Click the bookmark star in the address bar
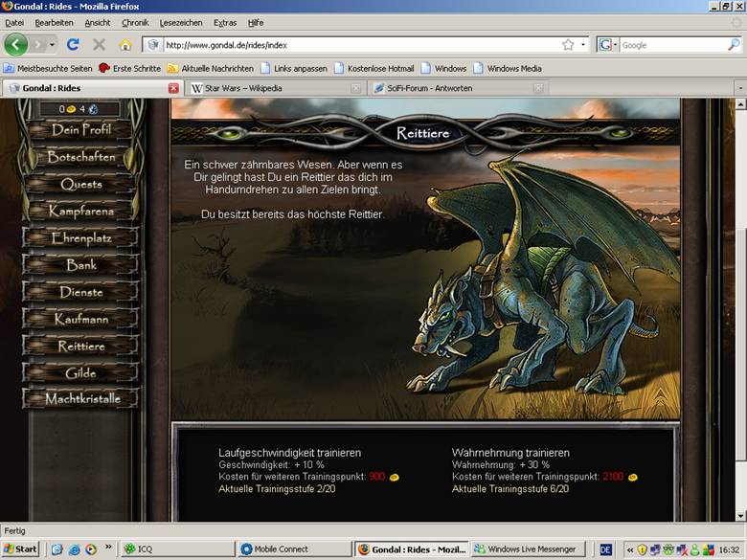Screen dimensions: 747x560 tap(568, 44)
